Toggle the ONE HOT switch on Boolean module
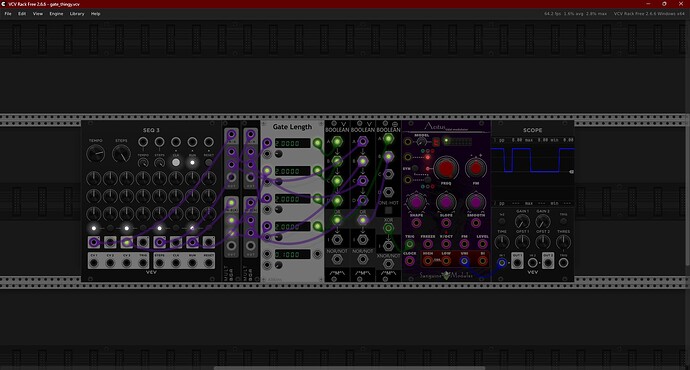The height and width of the screenshot is (370, 690). point(388,211)
